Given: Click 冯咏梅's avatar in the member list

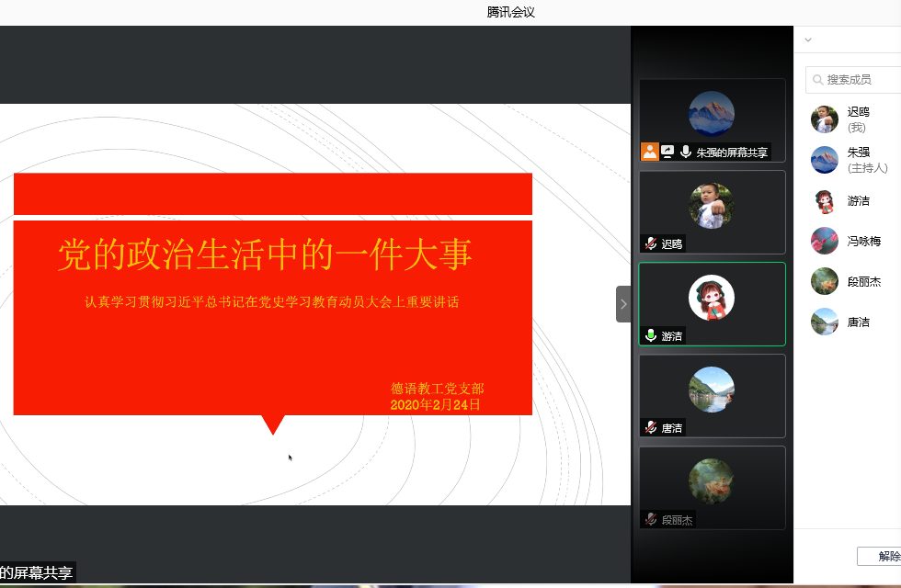Looking at the screenshot, I should coord(824,241).
